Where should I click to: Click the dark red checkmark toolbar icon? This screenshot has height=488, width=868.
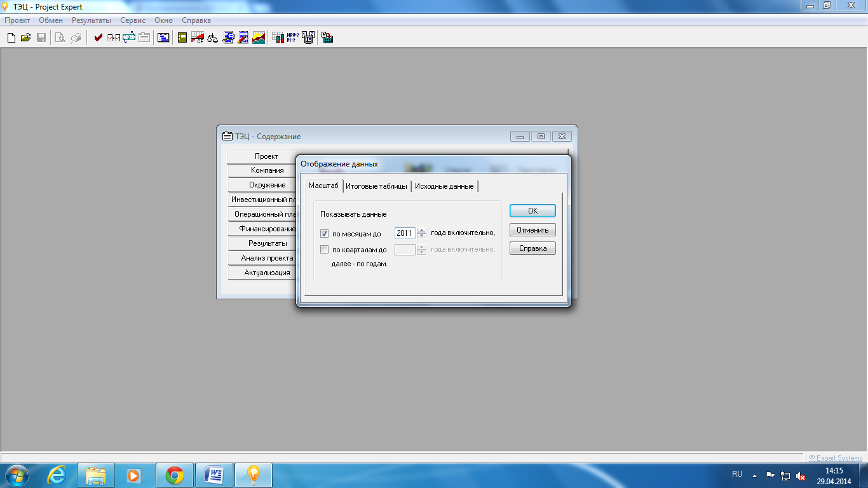point(98,38)
